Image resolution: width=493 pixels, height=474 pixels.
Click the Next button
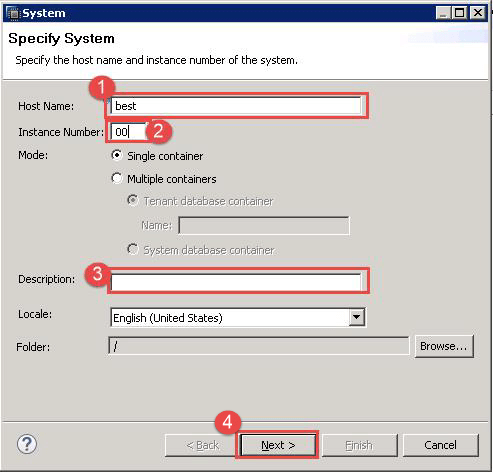click(278, 445)
